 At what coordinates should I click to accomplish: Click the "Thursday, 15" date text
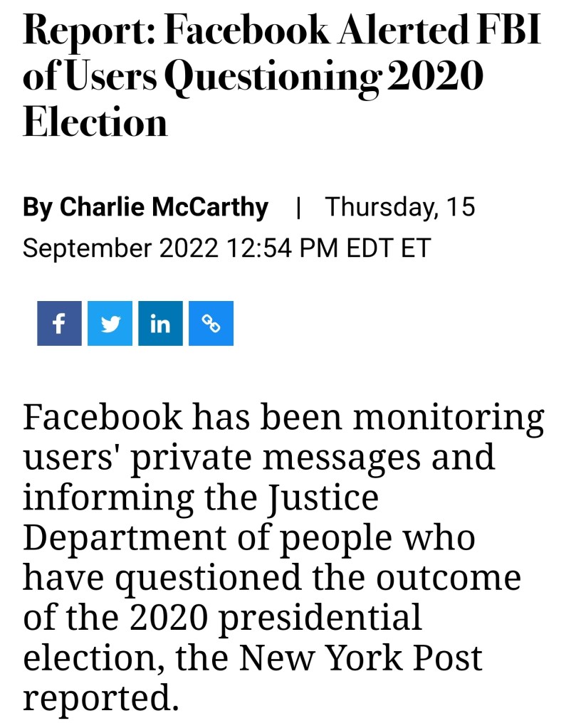coord(400,208)
